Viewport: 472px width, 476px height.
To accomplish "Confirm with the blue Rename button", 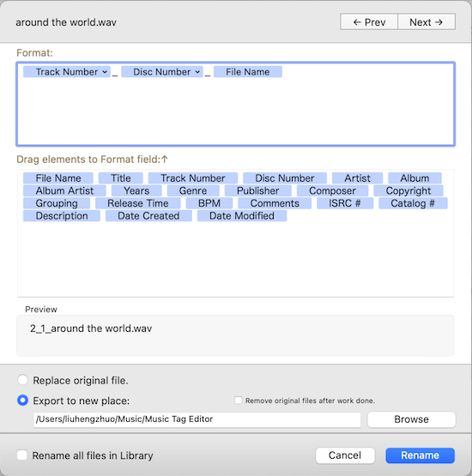I will (420, 455).
